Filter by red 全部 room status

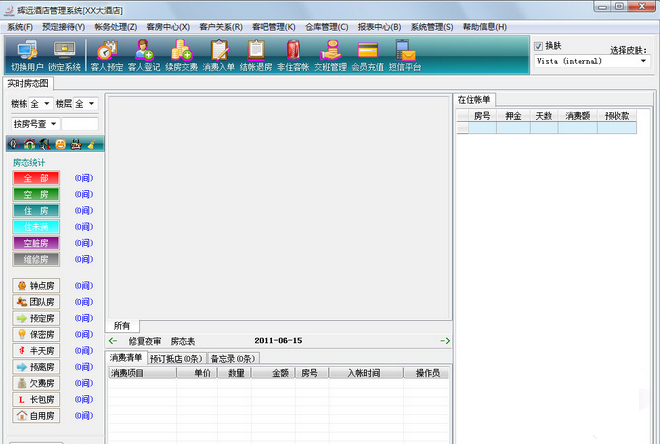coord(36,178)
